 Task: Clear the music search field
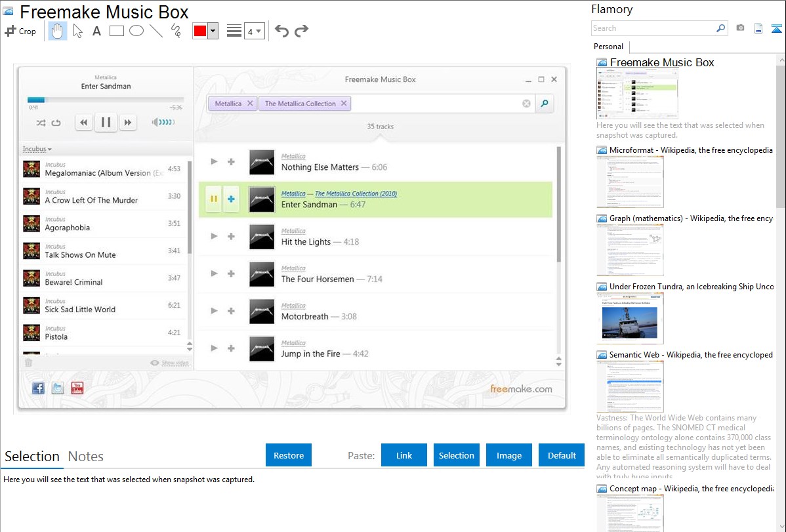tap(526, 103)
